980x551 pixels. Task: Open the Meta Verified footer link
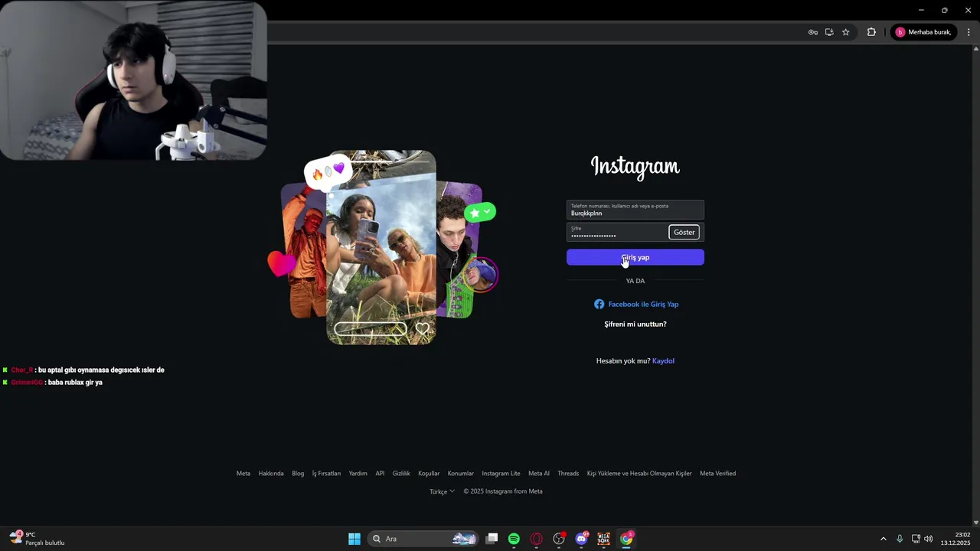coord(717,473)
